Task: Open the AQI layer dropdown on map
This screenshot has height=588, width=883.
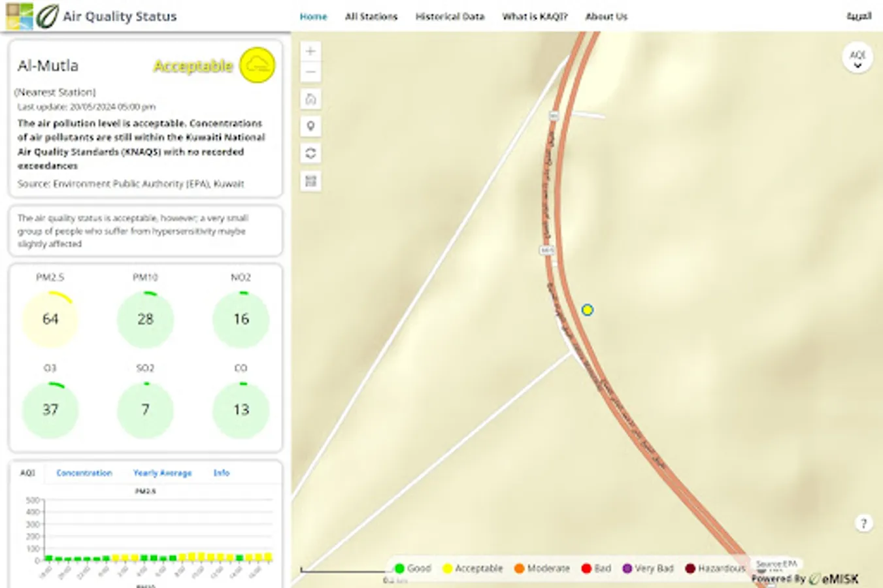Action: [857, 57]
